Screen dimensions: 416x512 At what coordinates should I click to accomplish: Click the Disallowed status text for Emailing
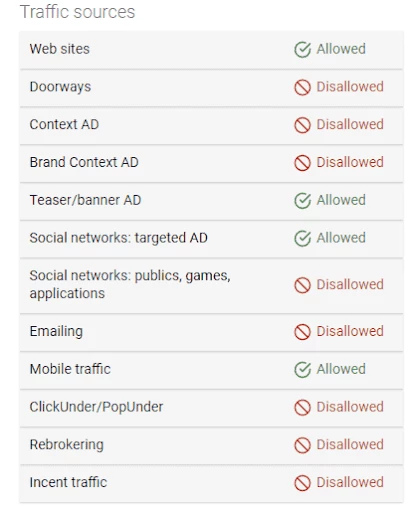(350, 331)
